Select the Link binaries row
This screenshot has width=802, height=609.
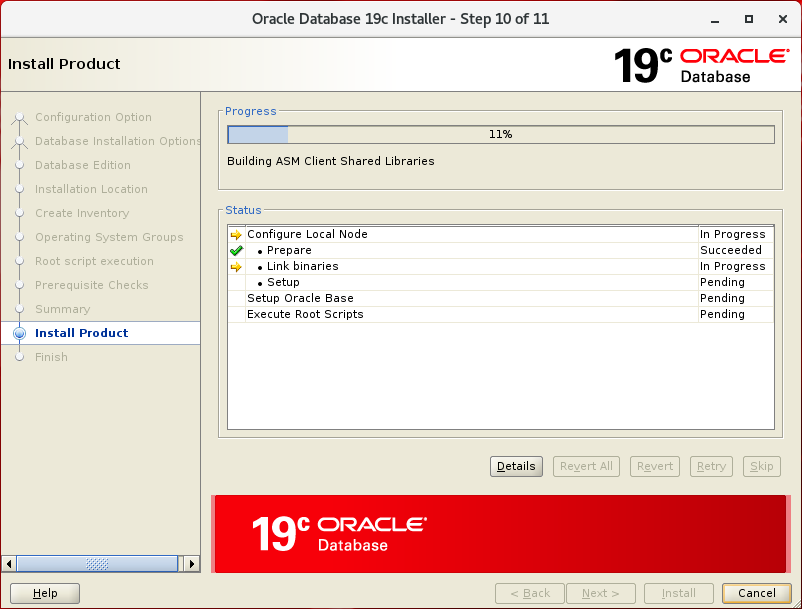tap(501, 266)
